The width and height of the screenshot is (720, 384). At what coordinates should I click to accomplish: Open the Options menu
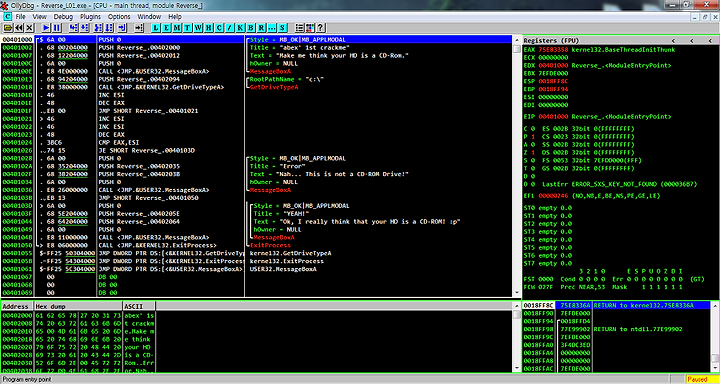click(x=119, y=17)
